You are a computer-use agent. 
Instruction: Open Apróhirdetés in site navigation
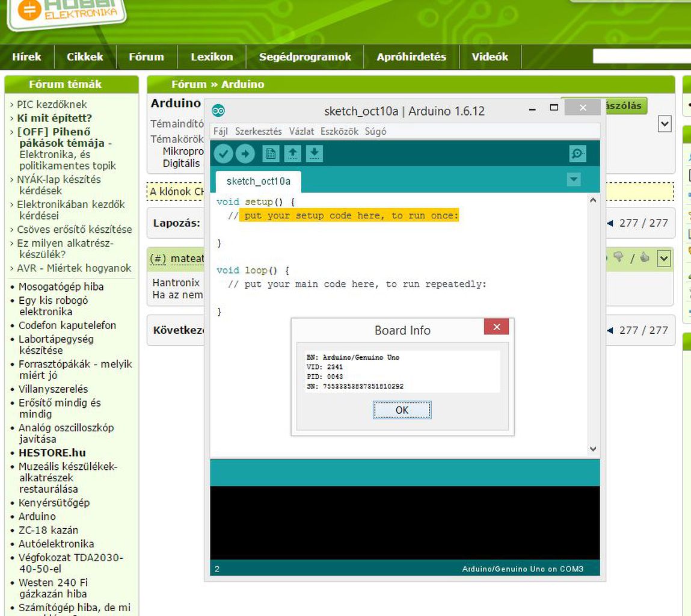click(411, 57)
